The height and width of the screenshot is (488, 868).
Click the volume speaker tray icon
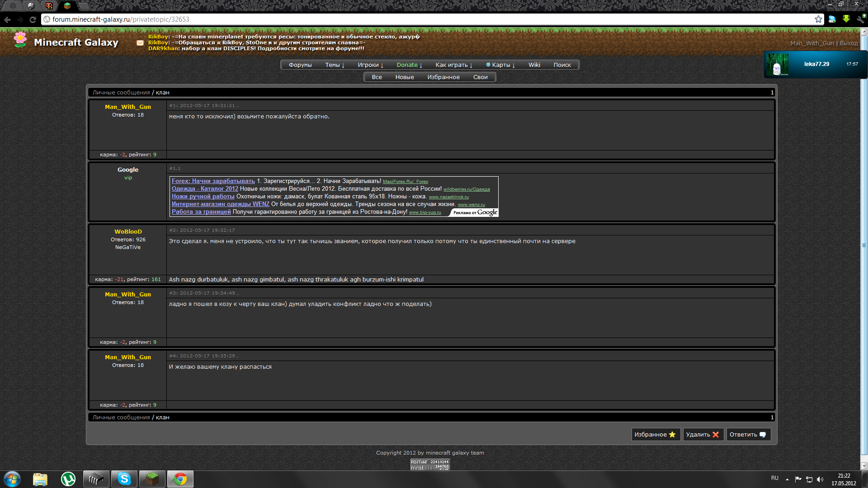pyautogui.click(x=820, y=479)
